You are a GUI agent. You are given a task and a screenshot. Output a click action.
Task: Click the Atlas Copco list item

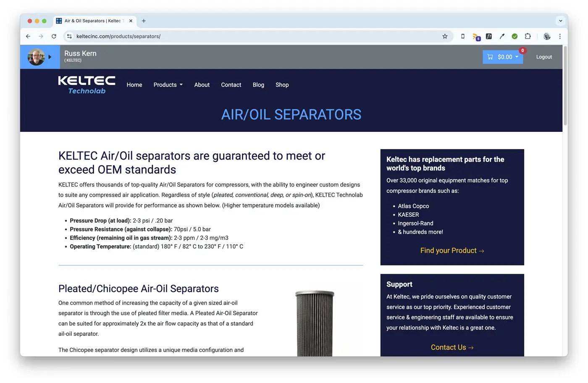point(413,206)
